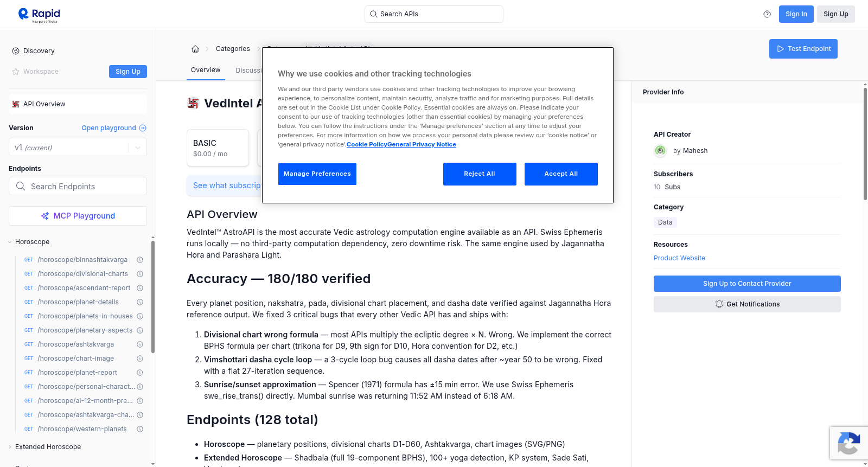Open the Product Website link
Screen dimensions: 868x467
point(679,258)
